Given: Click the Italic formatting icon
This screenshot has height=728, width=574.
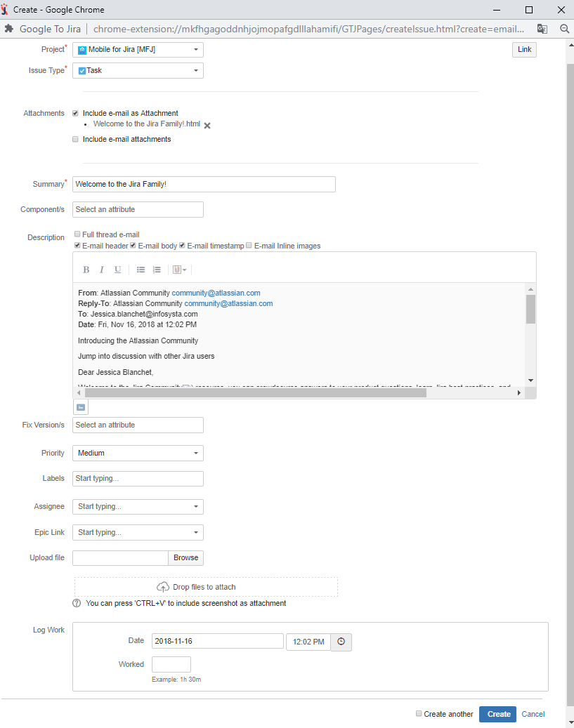Looking at the screenshot, I should 102,270.
